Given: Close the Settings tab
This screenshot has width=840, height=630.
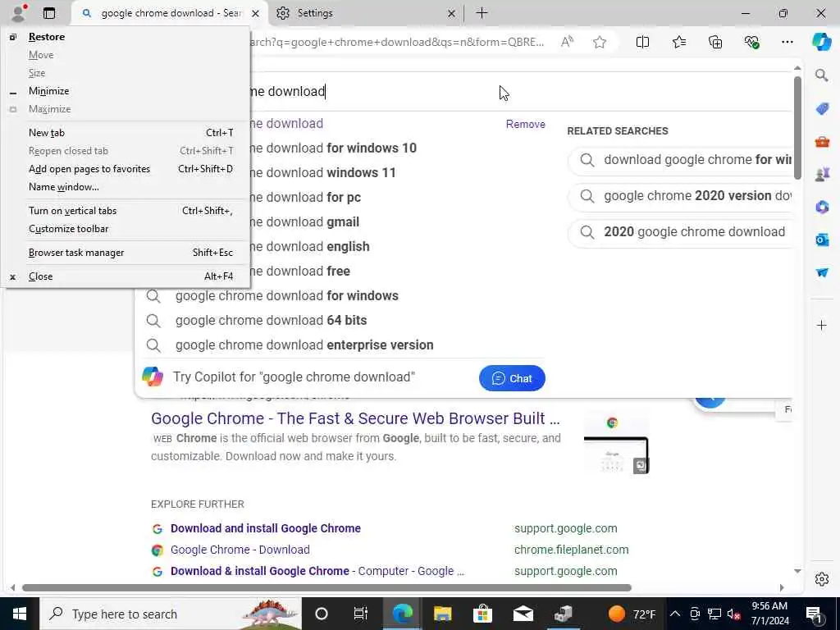Looking at the screenshot, I should 451,13.
